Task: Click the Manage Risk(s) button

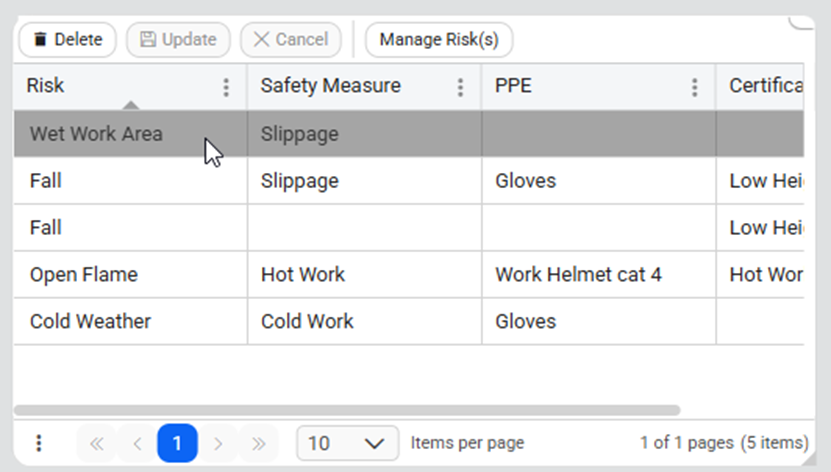Action: [x=439, y=40]
